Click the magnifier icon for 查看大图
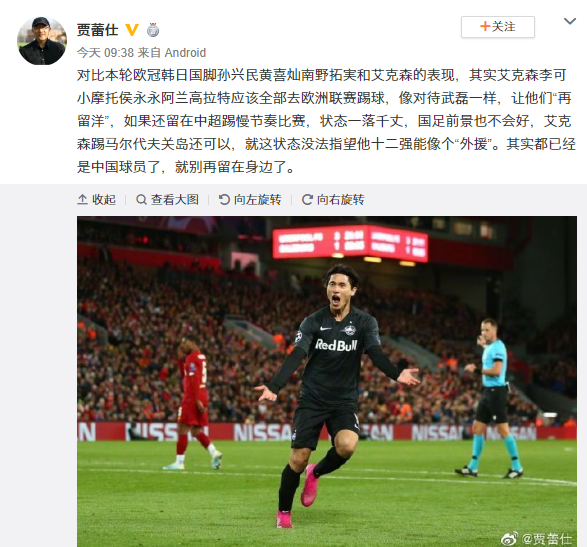587x547 pixels. pyautogui.click(x=141, y=200)
